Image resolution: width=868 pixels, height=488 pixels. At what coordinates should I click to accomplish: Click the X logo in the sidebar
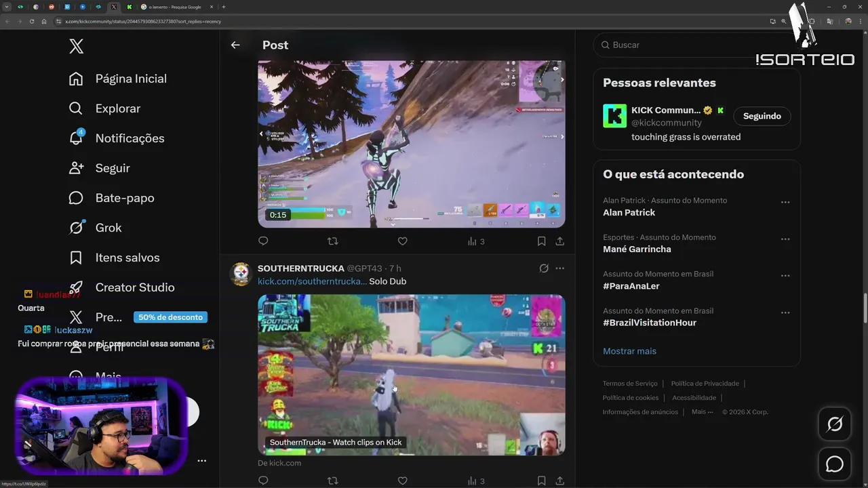point(77,46)
